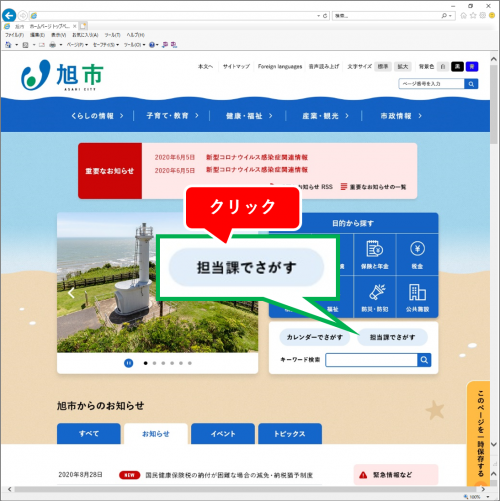This screenshot has width=500, height=501.
Task: Set background color to white 白 swatch
Action: [443, 67]
